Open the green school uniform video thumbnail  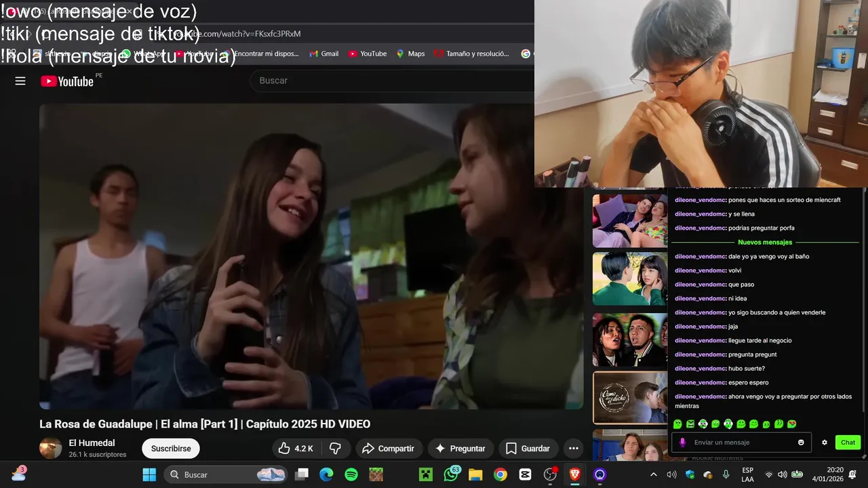630,279
